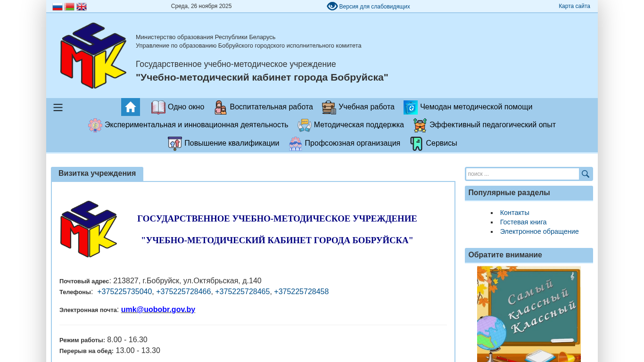Click the people icon for 'Профсоюзная организация'
The height and width of the screenshot is (362, 644).
tap(296, 143)
